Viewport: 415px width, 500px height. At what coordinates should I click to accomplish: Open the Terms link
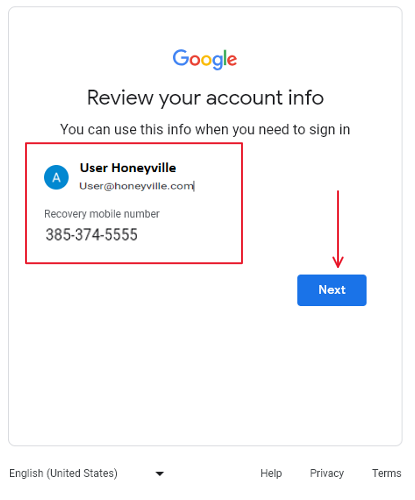pyautogui.click(x=387, y=473)
